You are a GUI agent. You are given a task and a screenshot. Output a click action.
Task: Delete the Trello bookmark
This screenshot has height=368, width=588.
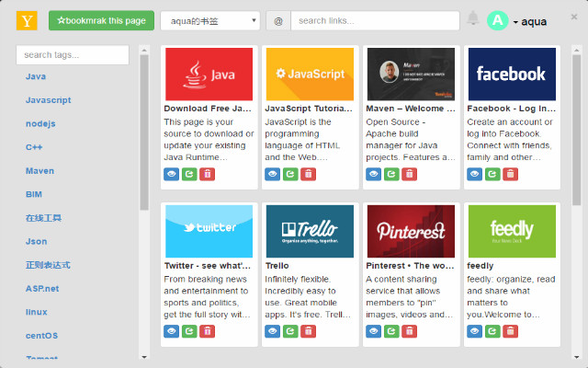click(309, 331)
